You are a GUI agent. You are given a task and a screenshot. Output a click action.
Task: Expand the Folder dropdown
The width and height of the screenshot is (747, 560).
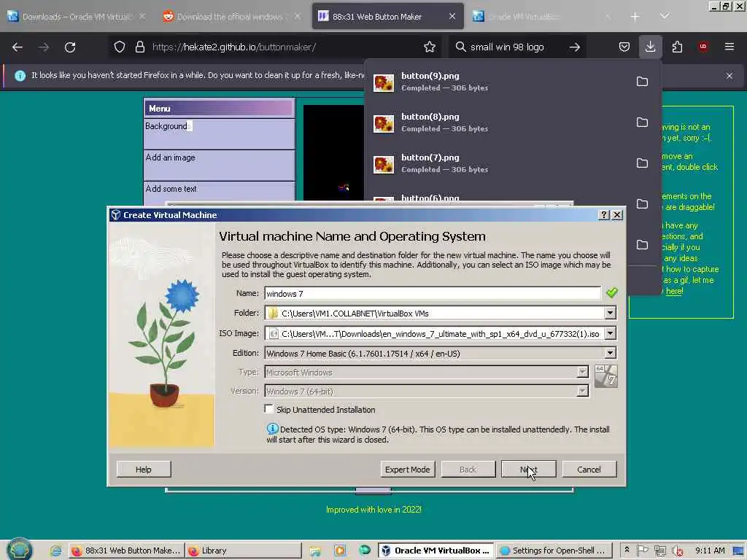(610, 313)
